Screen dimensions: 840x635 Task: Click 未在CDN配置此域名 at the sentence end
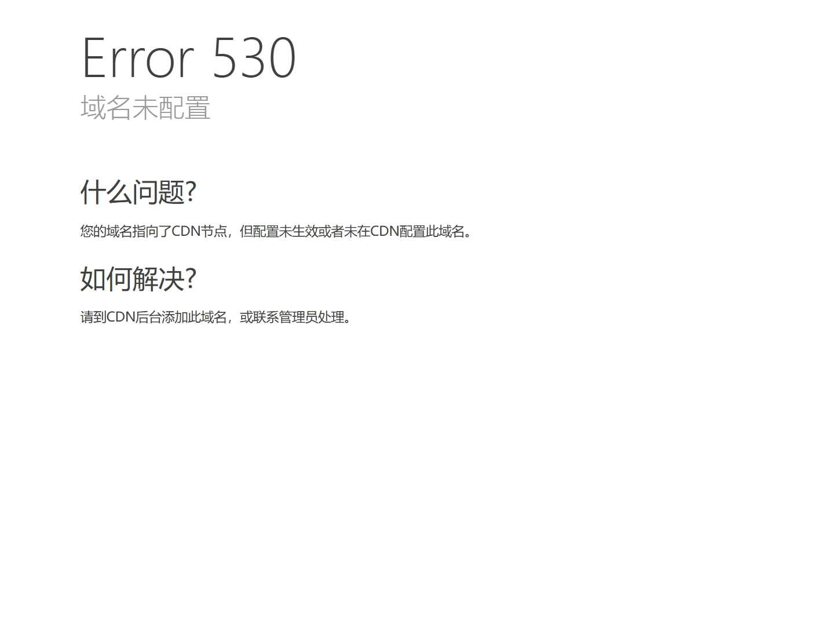pos(404,231)
